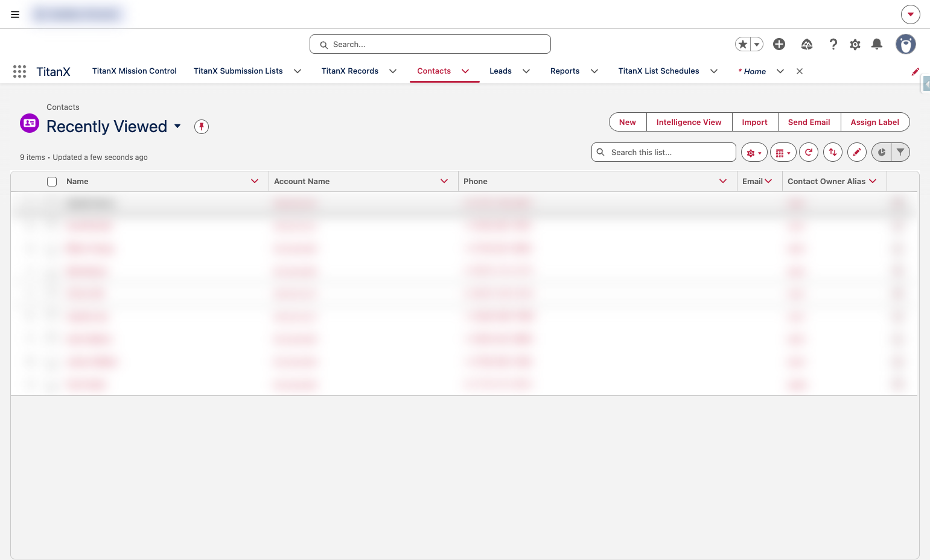
Task: Click the inline edit pencil button
Action: (x=857, y=153)
